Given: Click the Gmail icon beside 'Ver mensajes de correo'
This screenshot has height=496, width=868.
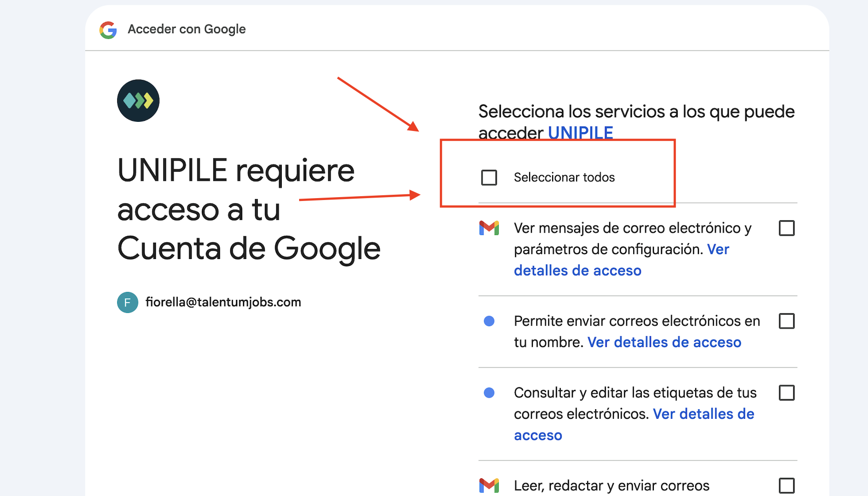Looking at the screenshot, I should (x=489, y=228).
